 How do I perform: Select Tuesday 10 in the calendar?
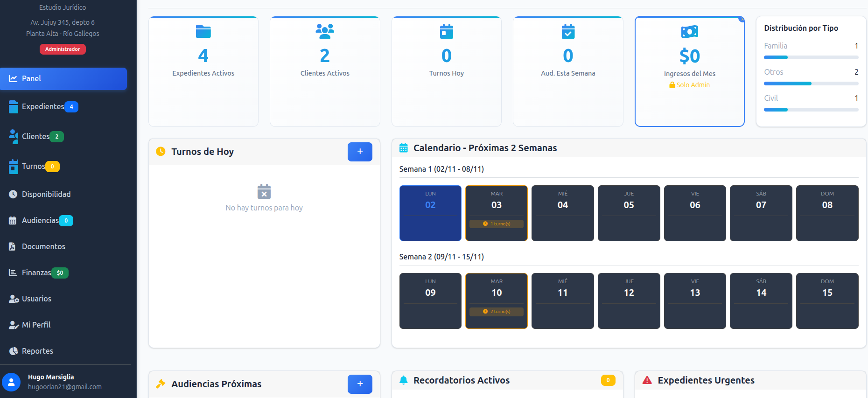(496, 301)
